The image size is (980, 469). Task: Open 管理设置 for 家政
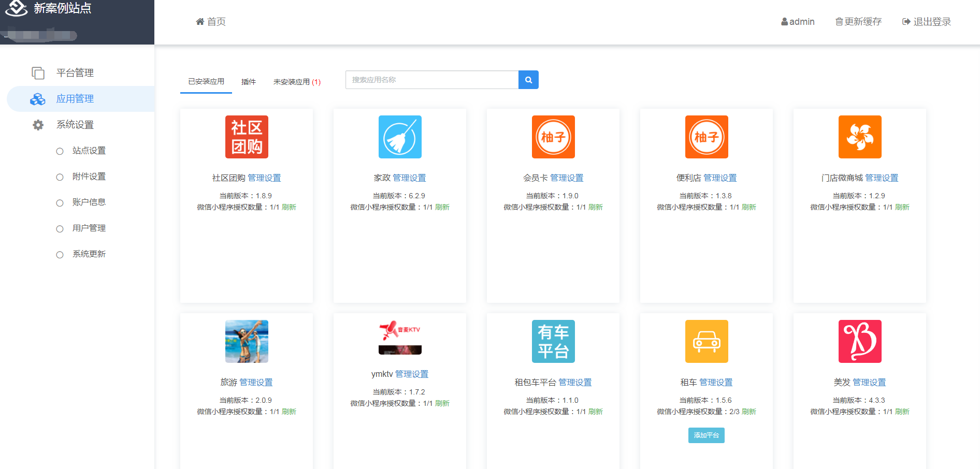pos(409,178)
